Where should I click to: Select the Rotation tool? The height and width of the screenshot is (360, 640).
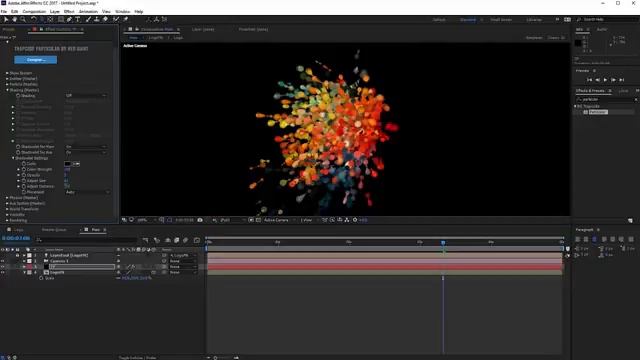33,19
